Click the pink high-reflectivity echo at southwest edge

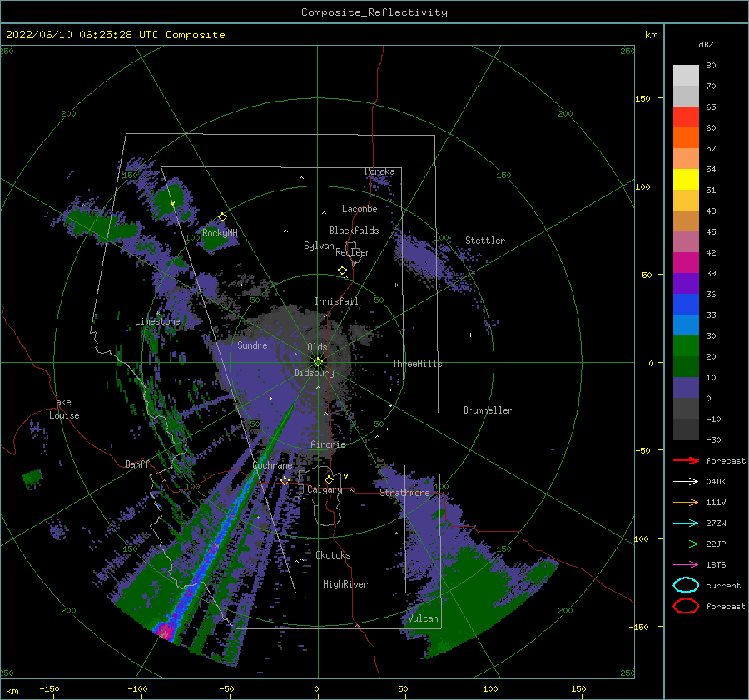click(165, 631)
